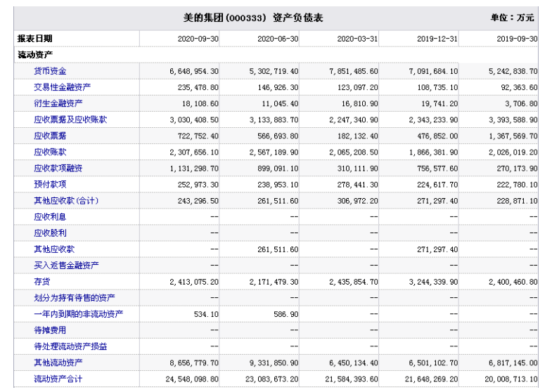This screenshot has height=392, width=552.
Task: Select value 6,648,954.30 in 货币资金 row
Action: pos(194,72)
